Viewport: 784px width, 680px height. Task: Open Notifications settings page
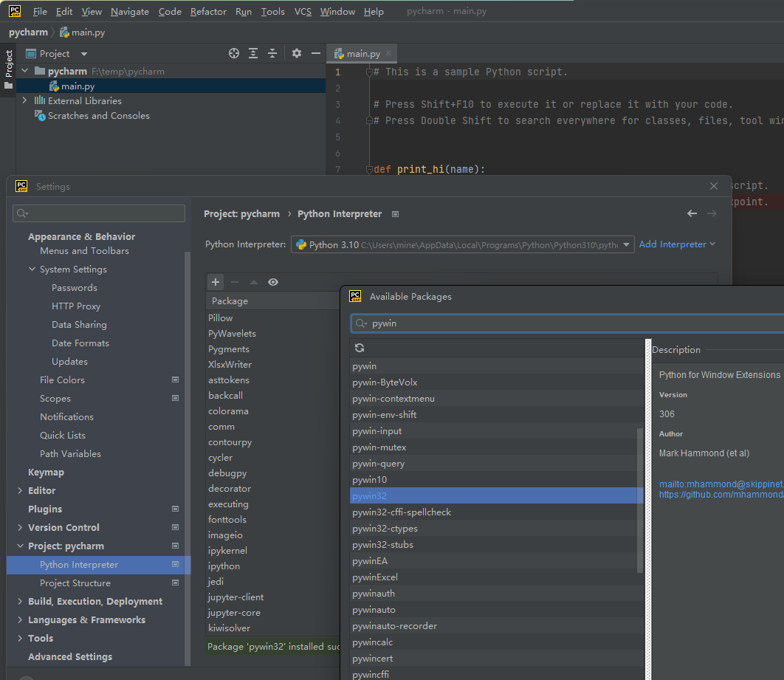point(66,416)
